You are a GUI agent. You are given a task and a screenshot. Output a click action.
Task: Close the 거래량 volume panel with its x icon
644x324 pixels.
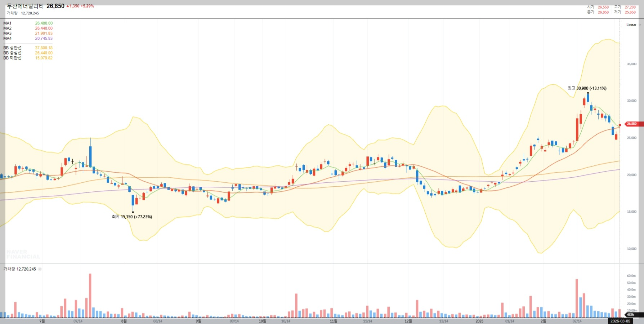[40, 269]
